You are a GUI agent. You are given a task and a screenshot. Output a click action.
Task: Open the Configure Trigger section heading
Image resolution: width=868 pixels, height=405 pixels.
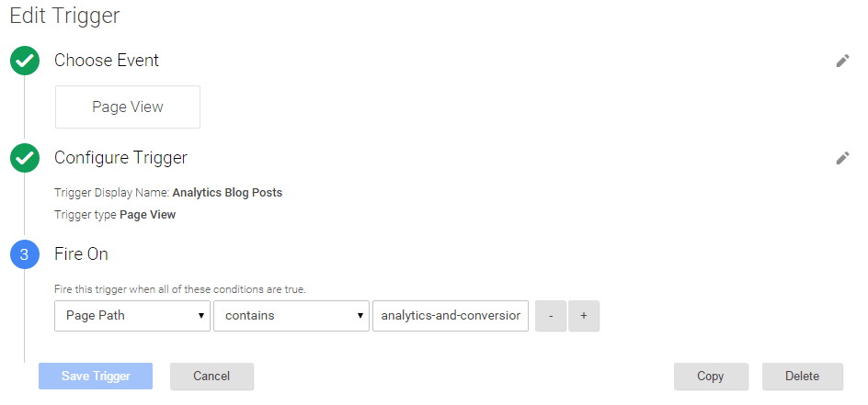coord(120,158)
